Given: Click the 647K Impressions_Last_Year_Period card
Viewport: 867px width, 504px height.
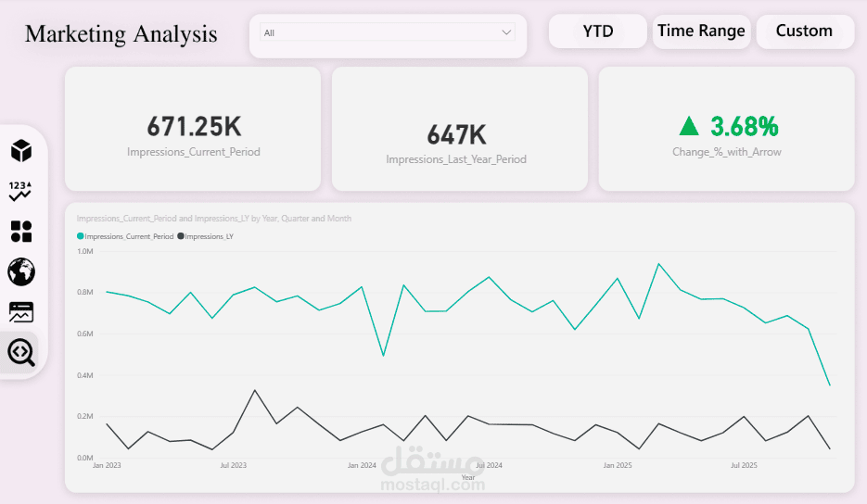Looking at the screenshot, I should tap(460, 129).
